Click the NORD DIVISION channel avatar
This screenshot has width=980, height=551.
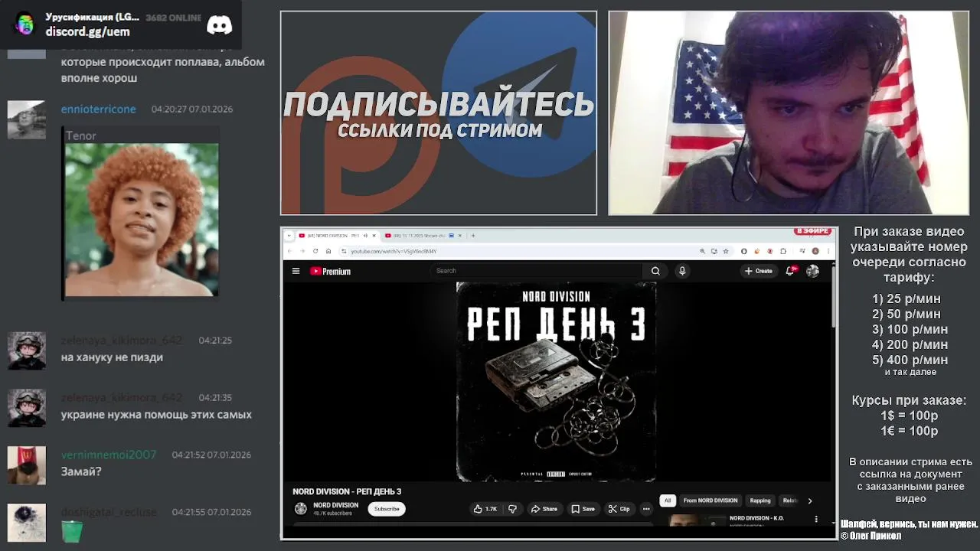(x=301, y=509)
